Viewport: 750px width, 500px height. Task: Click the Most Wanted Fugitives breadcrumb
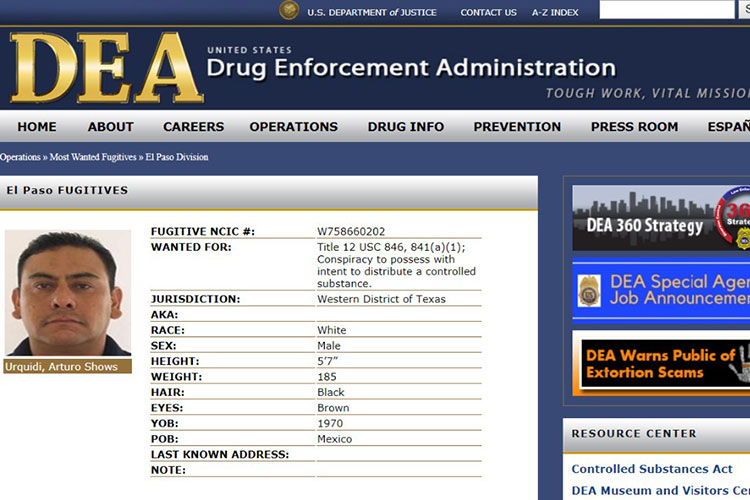[x=93, y=157]
